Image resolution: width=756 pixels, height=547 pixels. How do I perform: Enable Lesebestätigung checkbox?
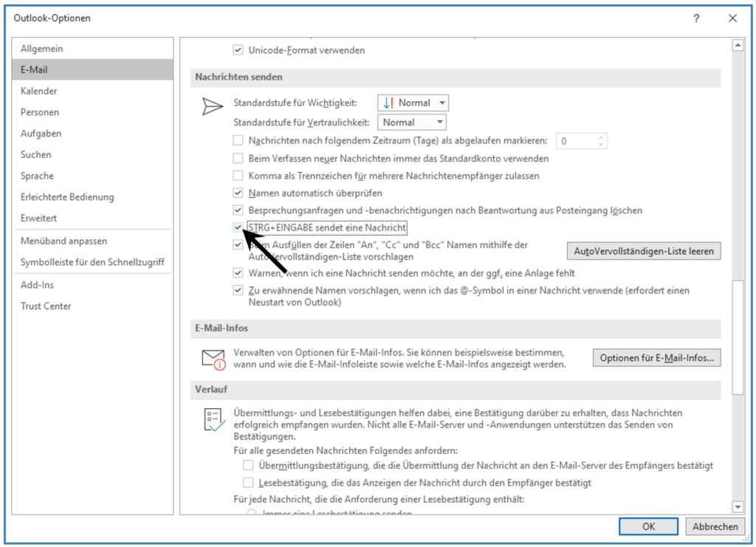coord(248,483)
